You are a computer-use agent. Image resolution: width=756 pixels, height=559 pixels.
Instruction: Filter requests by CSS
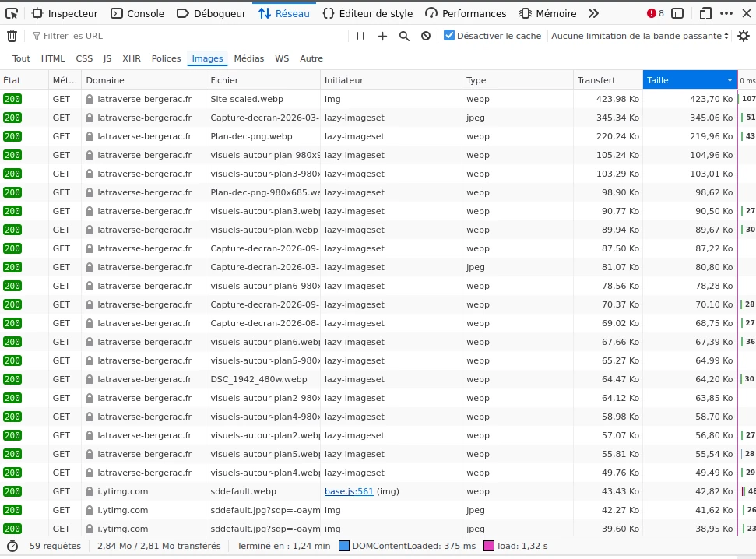[84, 58]
